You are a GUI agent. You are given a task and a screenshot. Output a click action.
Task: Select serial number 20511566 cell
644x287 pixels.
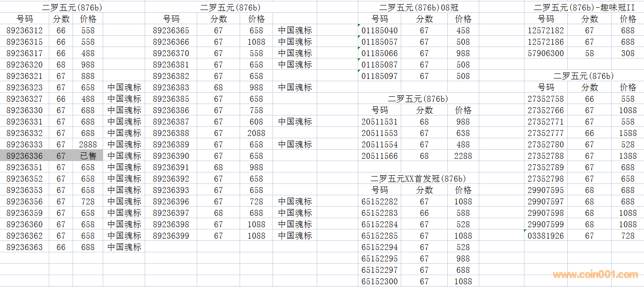(x=379, y=156)
